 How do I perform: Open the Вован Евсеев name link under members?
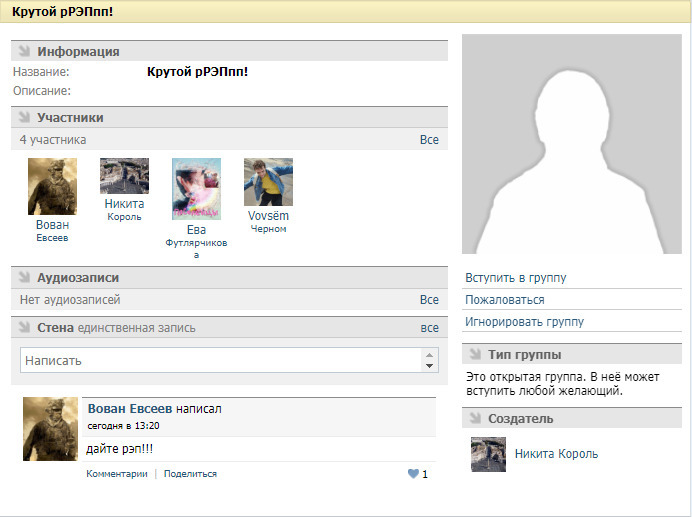tap(53, 231)
